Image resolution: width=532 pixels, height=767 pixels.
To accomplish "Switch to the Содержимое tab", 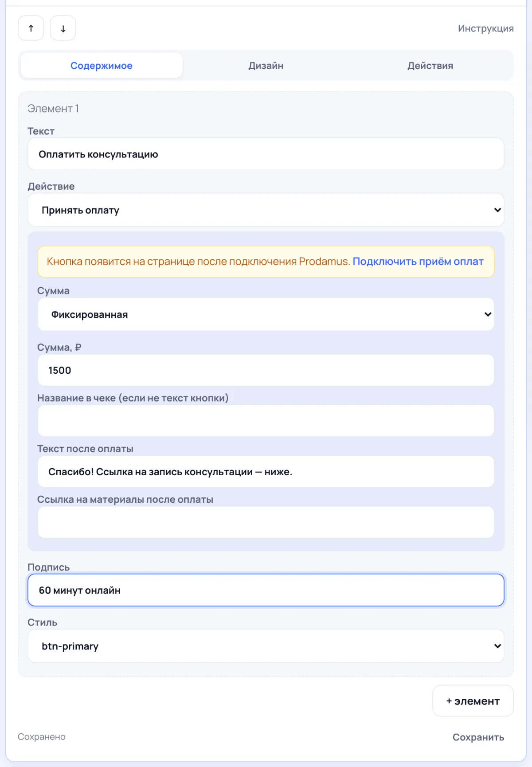I will tap(102, 66).
